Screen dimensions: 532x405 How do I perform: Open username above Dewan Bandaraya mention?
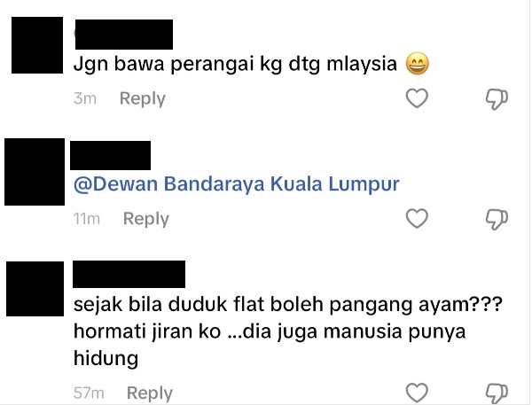pyautogui.click(x=110, y=155)
